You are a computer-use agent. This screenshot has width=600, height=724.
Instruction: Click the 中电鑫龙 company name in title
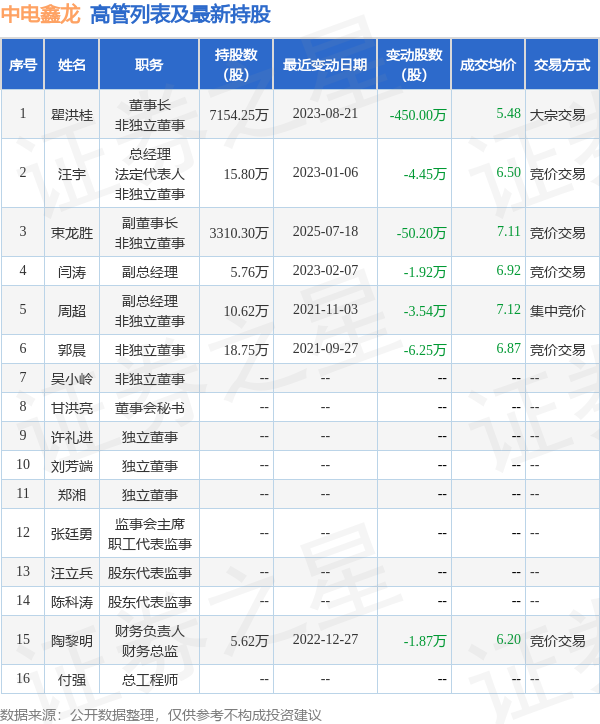coord(41,14)
